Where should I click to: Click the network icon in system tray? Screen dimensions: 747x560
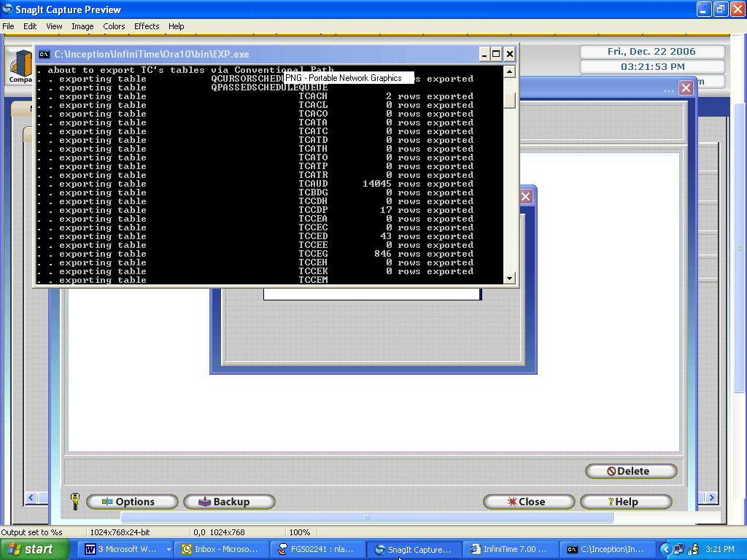click(x=678, y=549)
